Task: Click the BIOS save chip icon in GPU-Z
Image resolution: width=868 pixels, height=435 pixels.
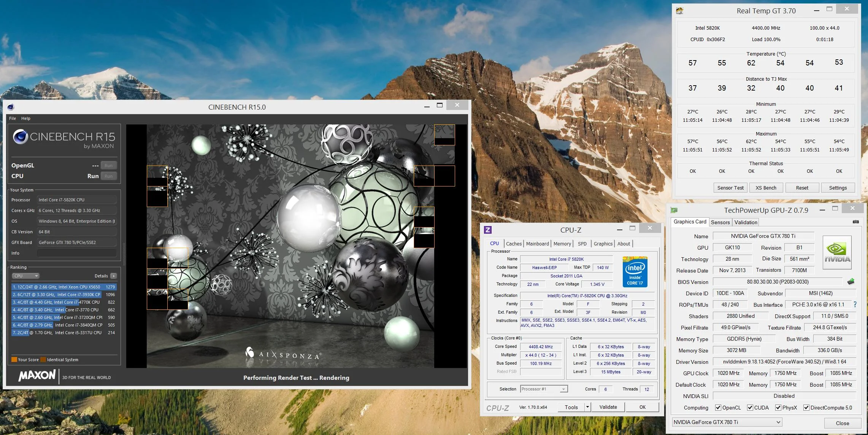Action: pos(851,282)
